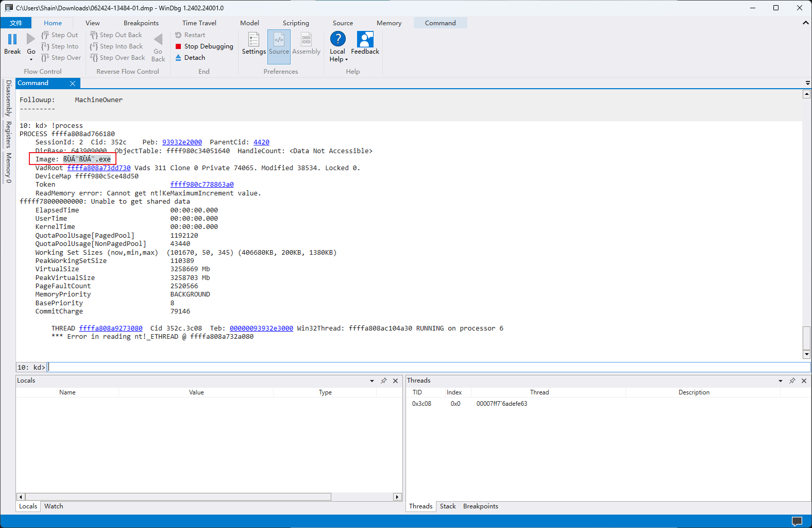This screenshot has width=812, height=528.
Task: Toggle Assembly mode preference
Action: (x=306, y=44)
